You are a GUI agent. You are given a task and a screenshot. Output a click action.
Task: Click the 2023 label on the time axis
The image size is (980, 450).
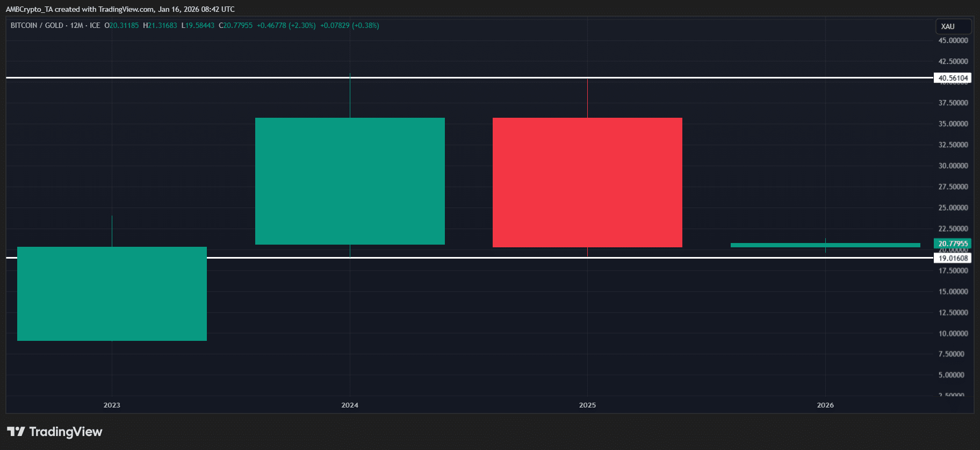(112, 405)
